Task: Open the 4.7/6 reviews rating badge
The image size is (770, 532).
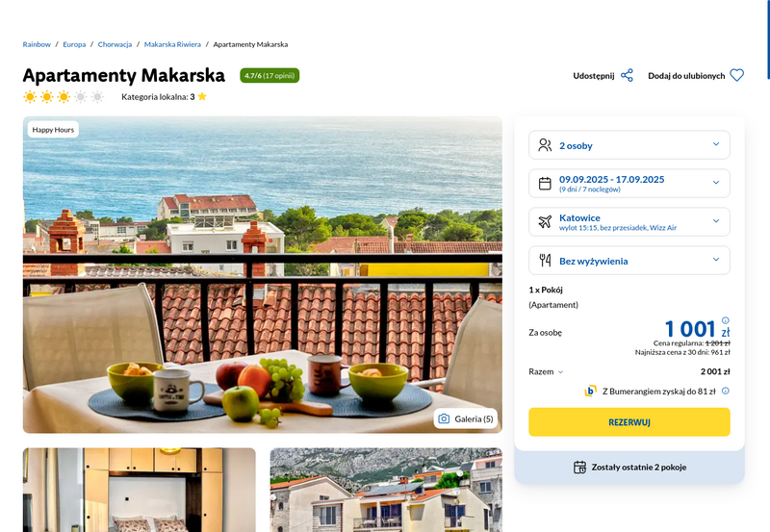Action: [269, 76]
